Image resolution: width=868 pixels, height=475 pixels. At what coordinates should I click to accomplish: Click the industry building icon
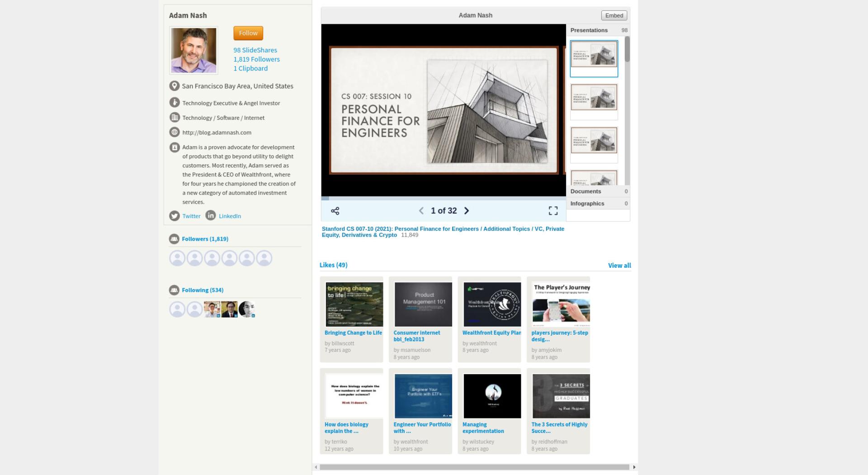[175, 118]
